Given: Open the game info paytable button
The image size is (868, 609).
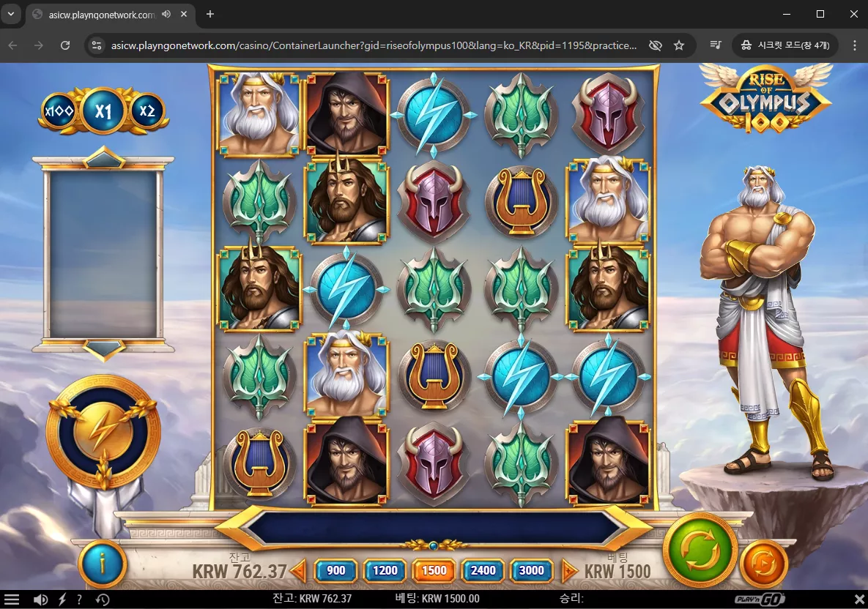Looking at the screenshot, I should coord(103,564).
